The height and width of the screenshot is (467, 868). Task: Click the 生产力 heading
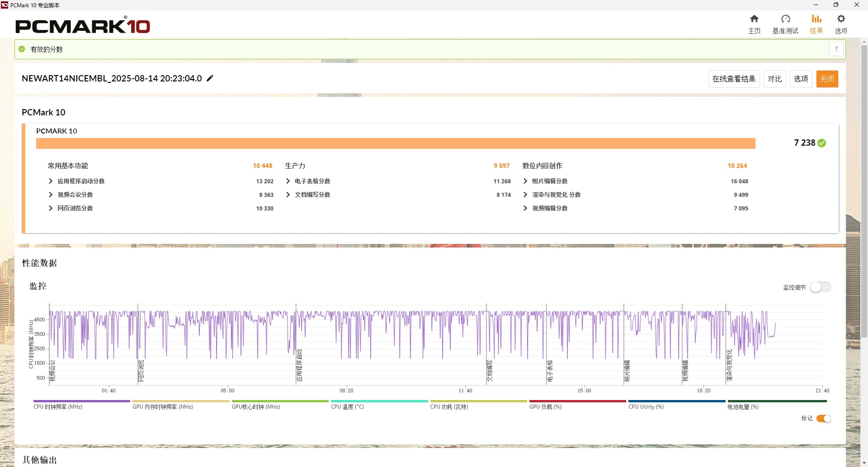295,166
